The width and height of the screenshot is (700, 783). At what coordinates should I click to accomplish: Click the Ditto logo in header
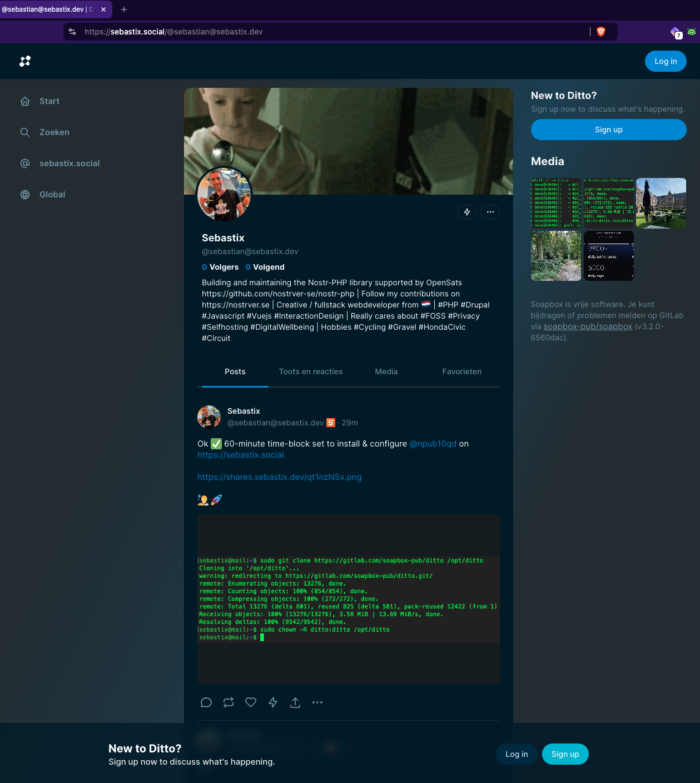25,61
